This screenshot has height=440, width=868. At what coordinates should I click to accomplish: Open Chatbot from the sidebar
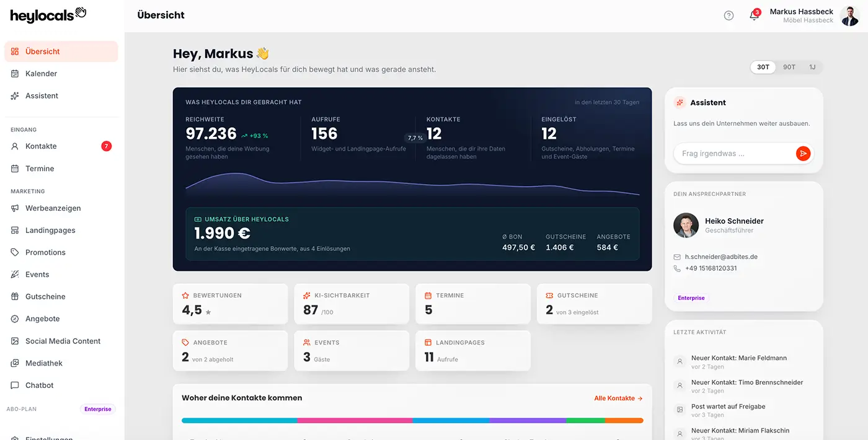click(61, 385)
